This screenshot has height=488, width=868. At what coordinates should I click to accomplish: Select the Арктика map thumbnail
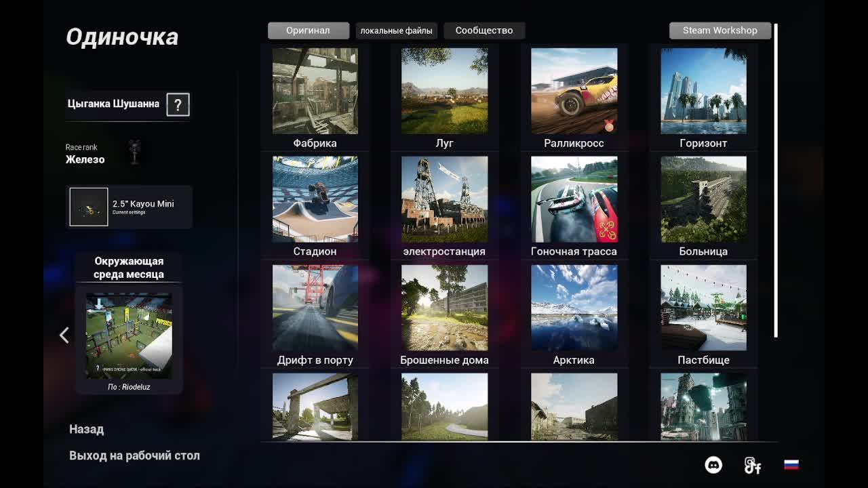(x=574, y=308)
